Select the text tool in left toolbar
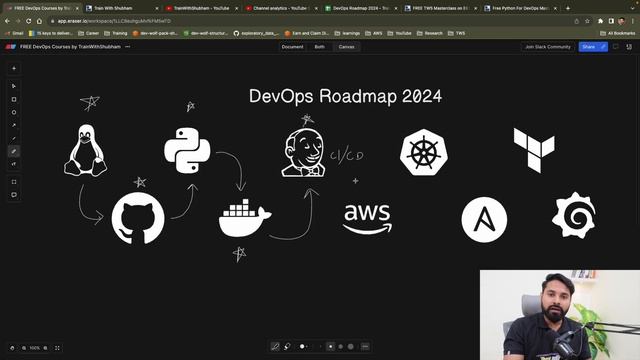 tap(14, 164)
